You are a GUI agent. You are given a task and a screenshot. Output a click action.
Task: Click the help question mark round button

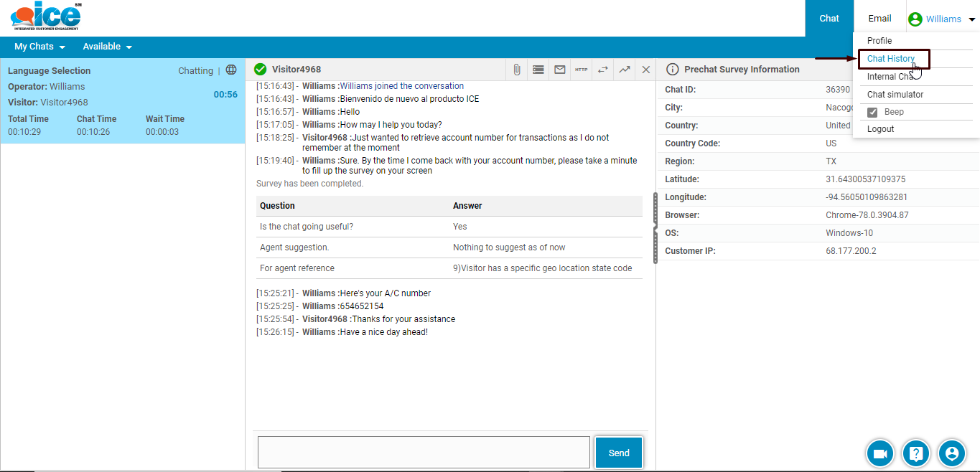click(x=915, y=453)
